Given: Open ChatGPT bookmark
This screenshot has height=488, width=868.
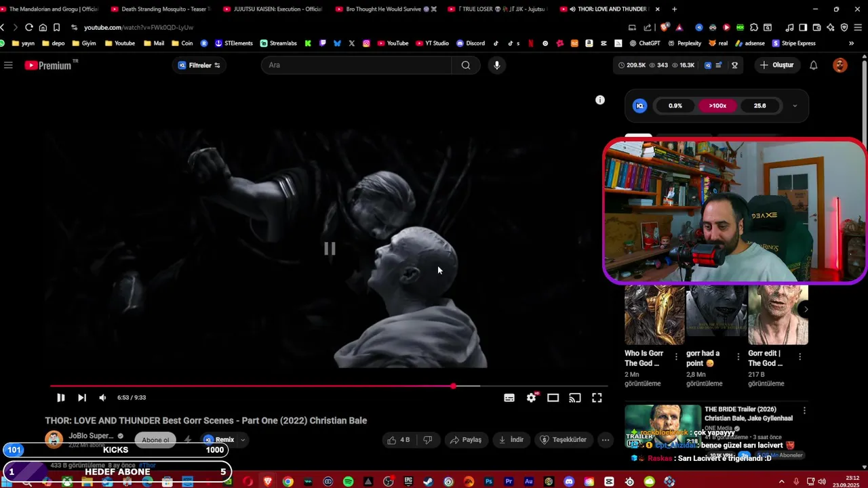Looking at the screenshot, I should tap(644, 43).
